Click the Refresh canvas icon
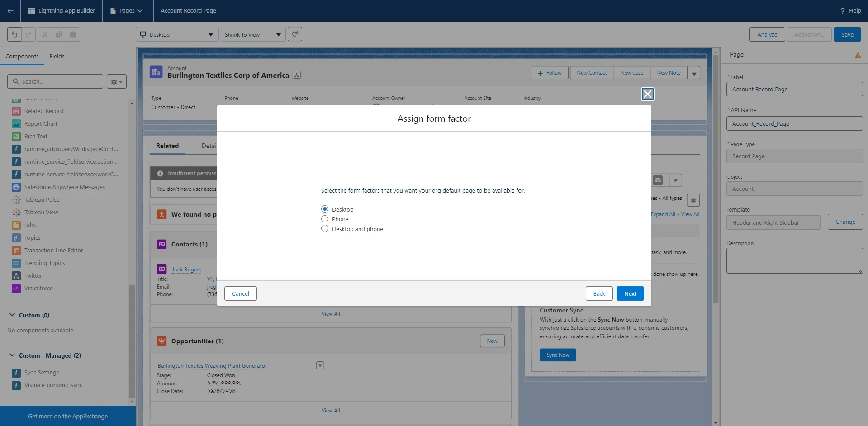 pyautogui.click(x=295, y=34)
